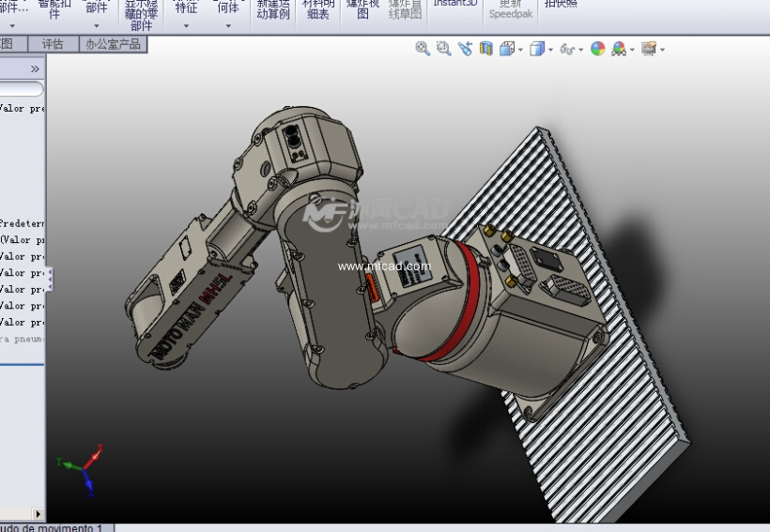Click the 更新 Speedpak button
Viewport: 770px width, 532px height.
tap(511, 8)
